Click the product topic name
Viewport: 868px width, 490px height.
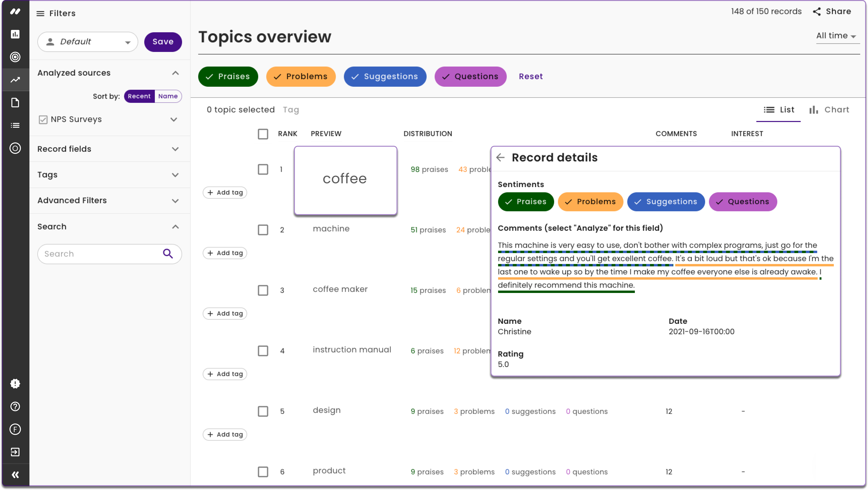point(329,471)
